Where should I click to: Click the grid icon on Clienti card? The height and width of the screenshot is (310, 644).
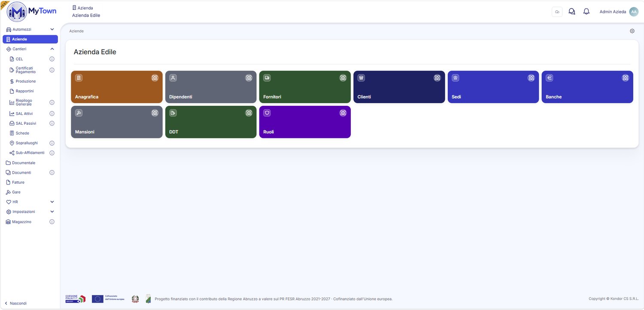coord(437,78)
